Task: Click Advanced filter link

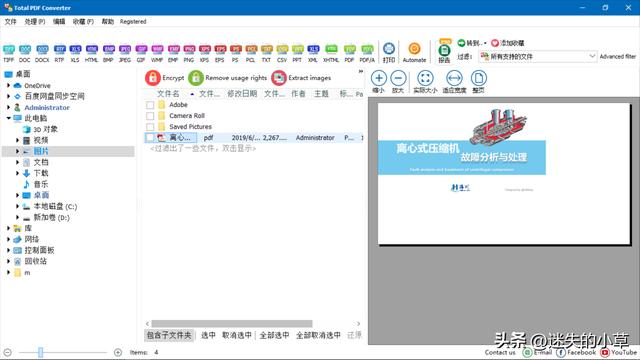Action: pyautogui.click(x=618, y=56)
